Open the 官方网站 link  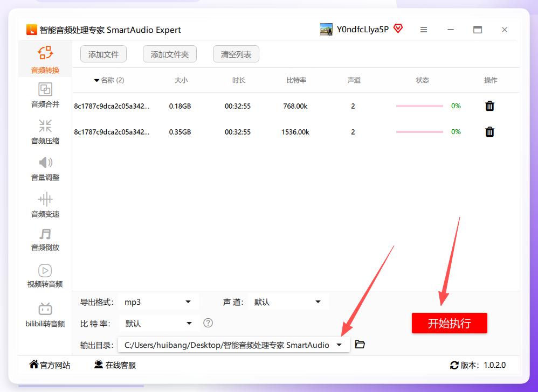pyautogui.click(x=50, y=365)
